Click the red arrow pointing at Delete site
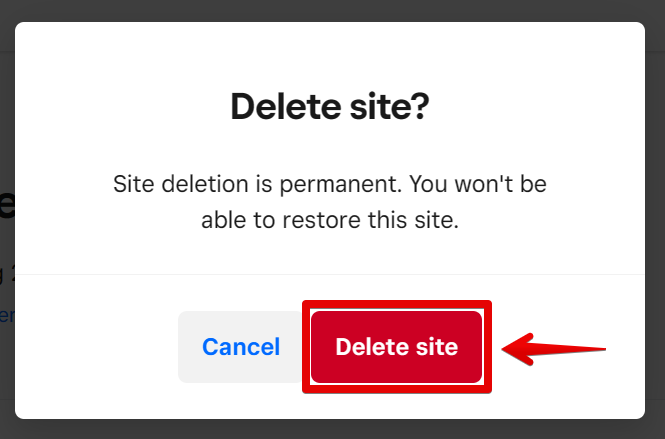665x439 pixels. [x=555, y=349]
